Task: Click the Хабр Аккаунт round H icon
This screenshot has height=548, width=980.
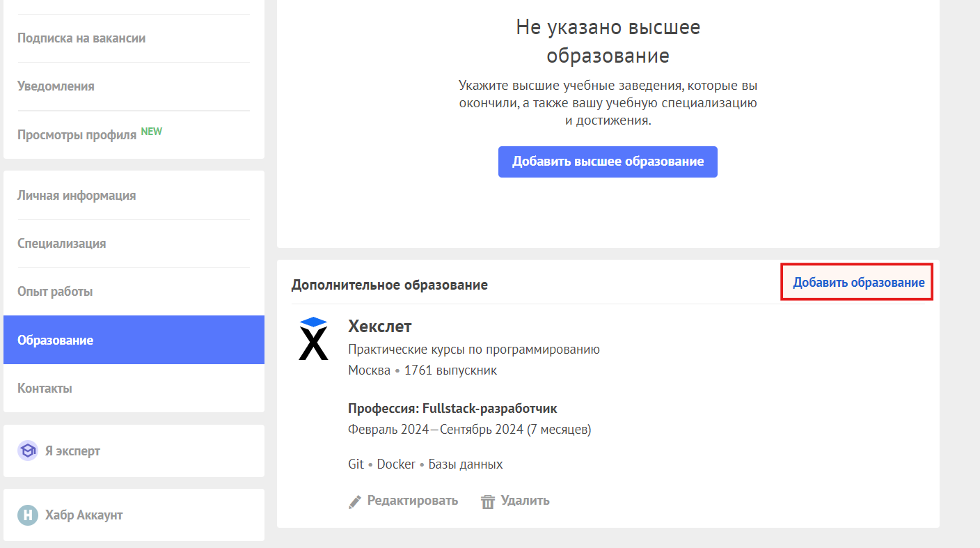Action: (x=28, y=515)
